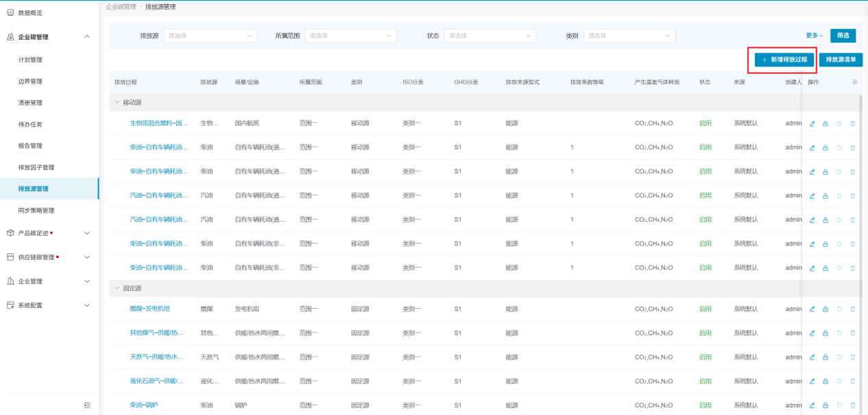This screenshot has height=415, width=868.
Task: Click the edit pencil for 柴油~锅炉 row
Action: 812,405
